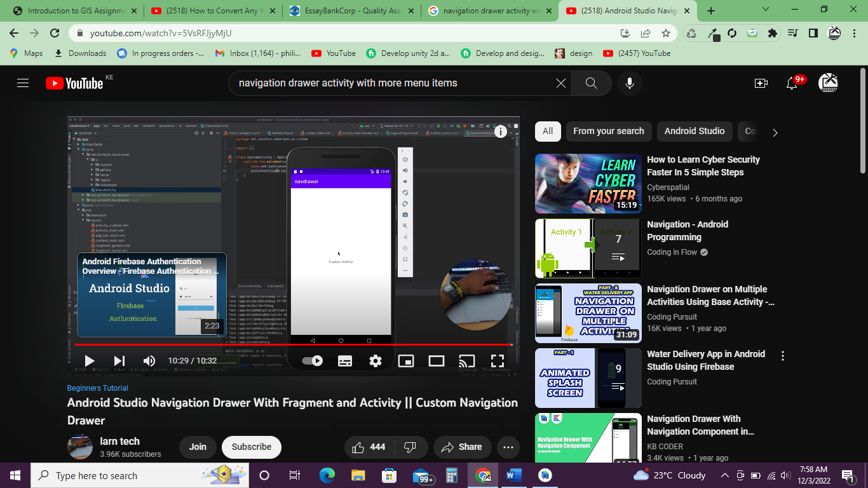Viewport: 868px width, 488px height.
Task: Share this video
Action: tap(462, 447)
